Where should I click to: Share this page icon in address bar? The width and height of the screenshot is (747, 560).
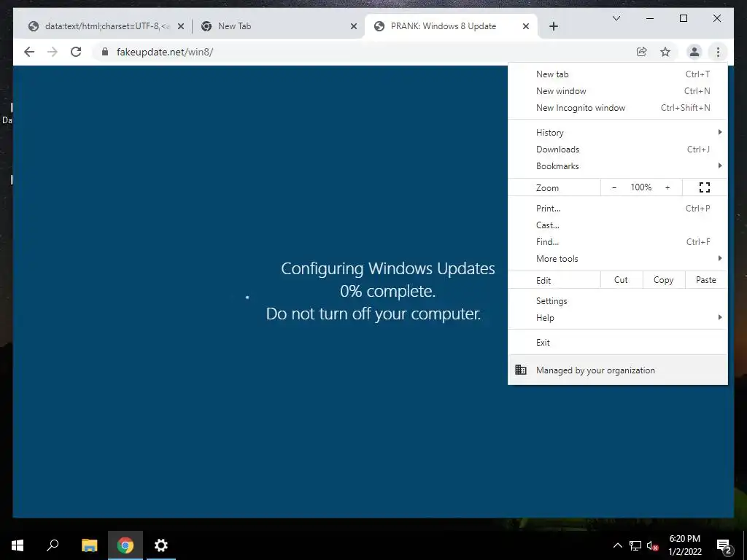642,52
